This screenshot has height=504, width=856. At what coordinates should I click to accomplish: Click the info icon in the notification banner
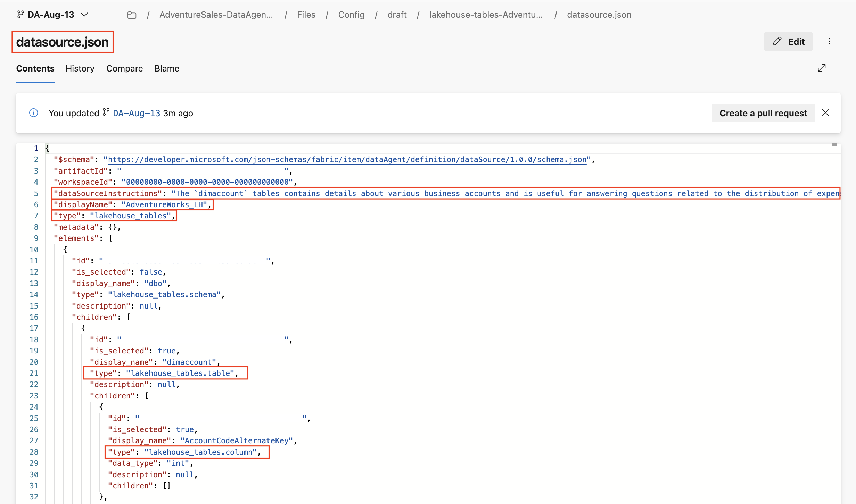coord(34,113)
